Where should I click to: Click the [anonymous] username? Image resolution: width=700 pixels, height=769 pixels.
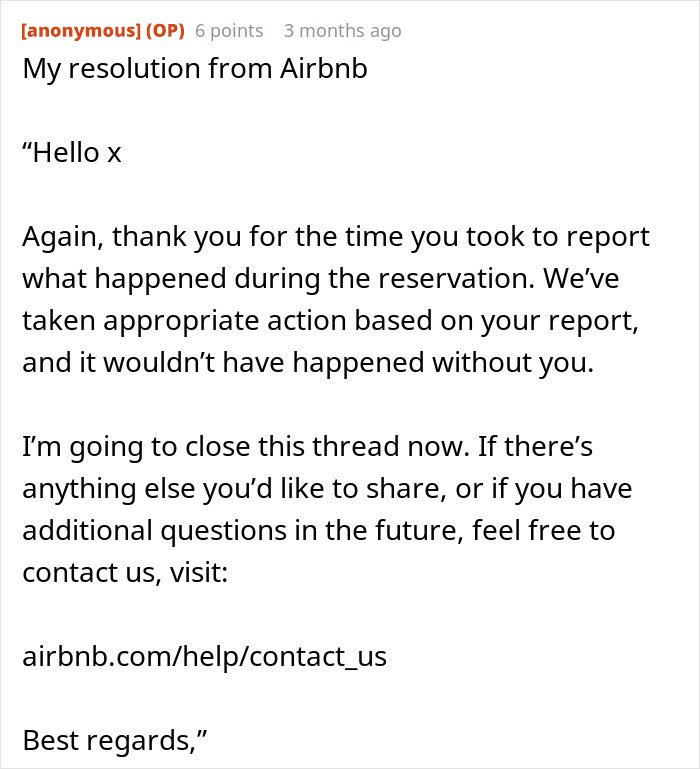[x=81, y=31]
